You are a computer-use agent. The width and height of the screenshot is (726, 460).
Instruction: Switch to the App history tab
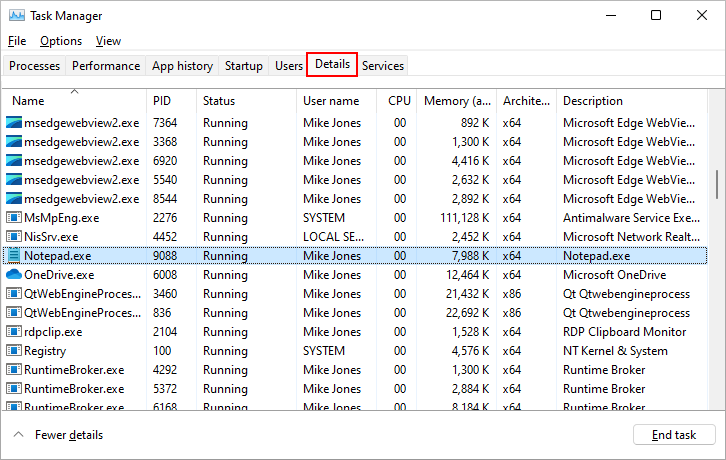[x=182, y=66]
